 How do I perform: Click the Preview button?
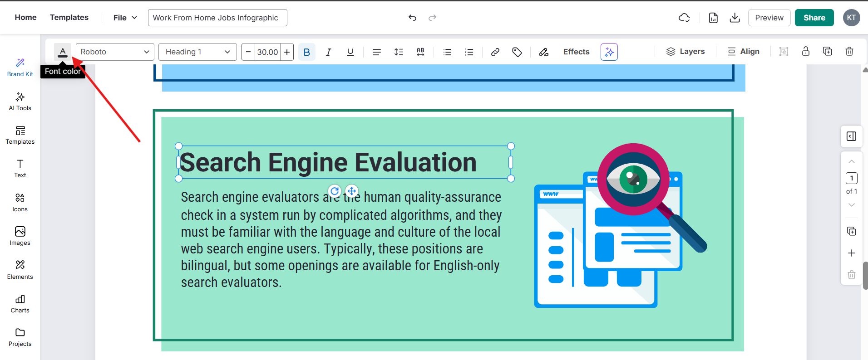(769, 18)
